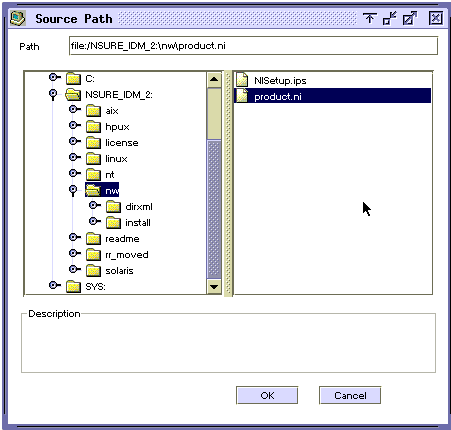
Task: Select the install folder label
Action: click(138, 223)
